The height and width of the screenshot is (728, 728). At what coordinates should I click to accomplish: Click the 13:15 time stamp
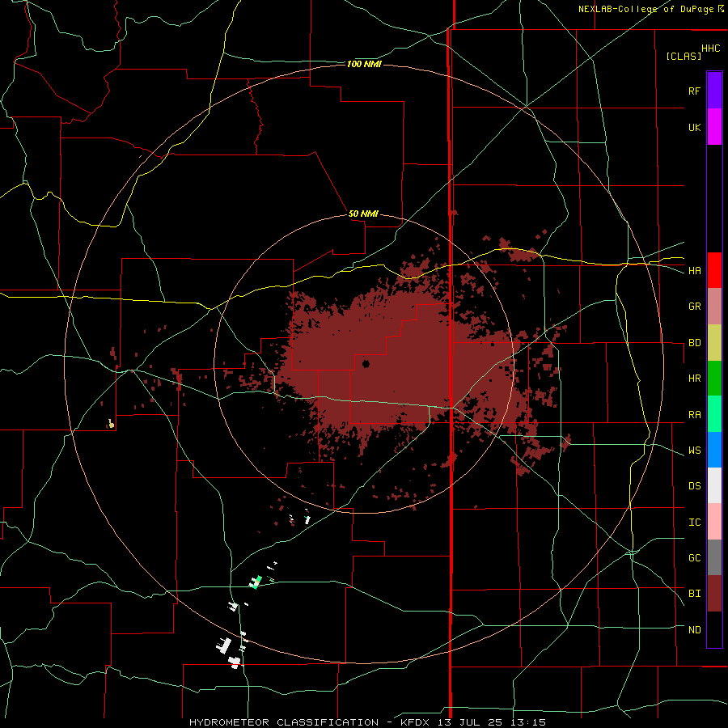[528, 722]
